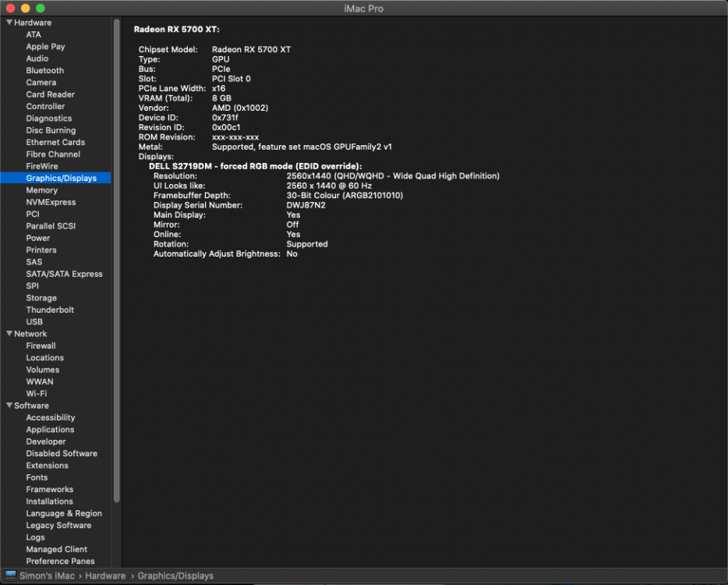Select FireWire in the sidebar

coord(42,166)
